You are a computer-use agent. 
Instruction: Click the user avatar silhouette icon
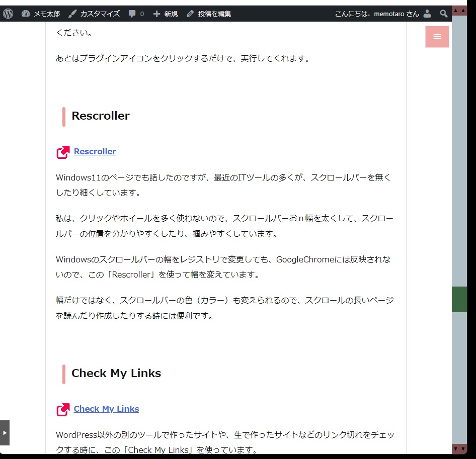(427, 14)
